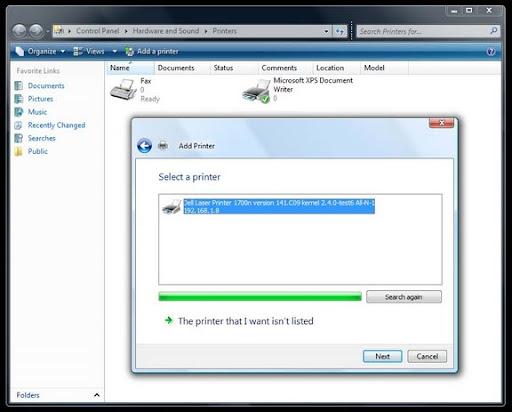Open Searches in Favorite Links

tap(41, 138)
